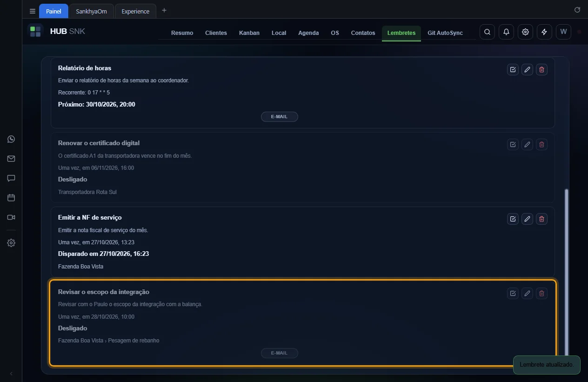
Task: Mark Revisar o escopo da integração as done
Action: (x=513, y=293)
